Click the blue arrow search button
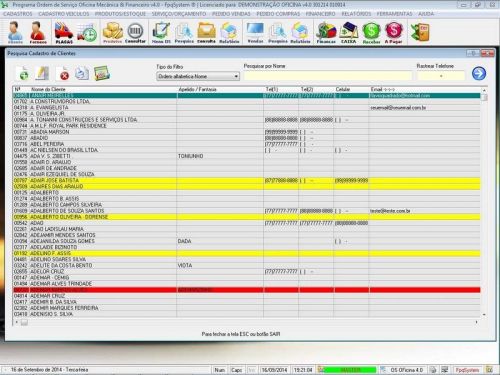 (479, 73)
